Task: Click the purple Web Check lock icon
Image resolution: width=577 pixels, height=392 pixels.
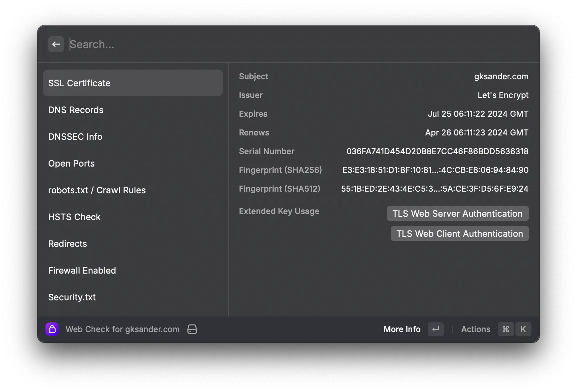Action: [52, 329]
